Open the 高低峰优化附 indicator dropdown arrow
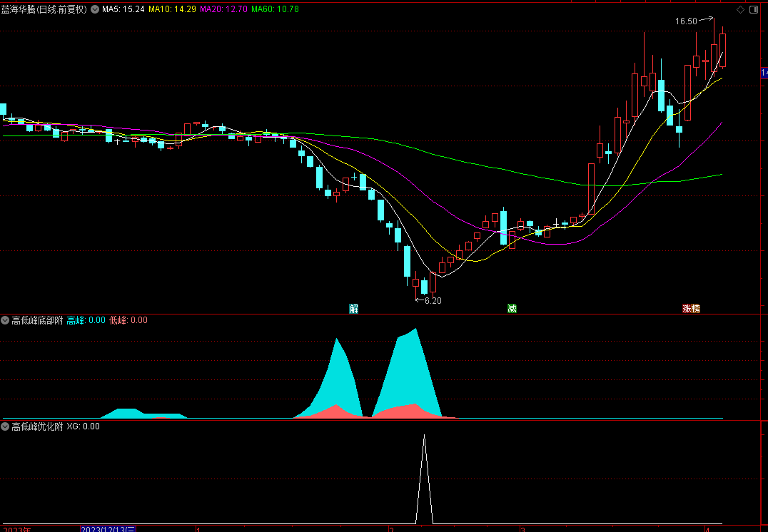 [5, 426]
